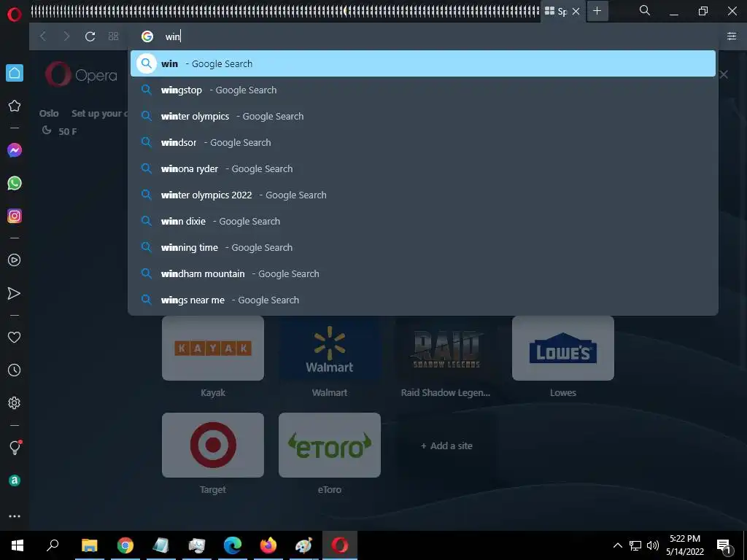This screenshot has width=747, height=560.
Task: Open Bookmarks star in sidebar
Action: point(15,106)
